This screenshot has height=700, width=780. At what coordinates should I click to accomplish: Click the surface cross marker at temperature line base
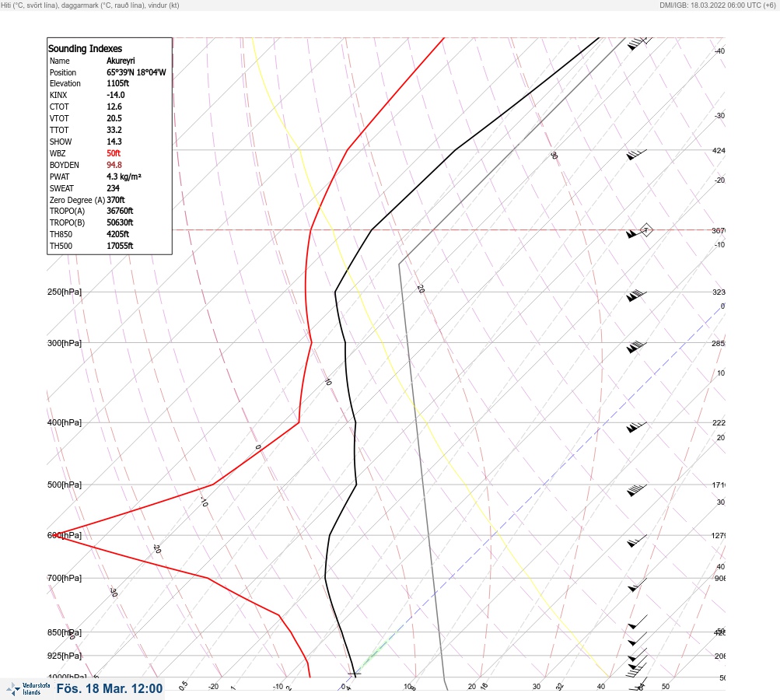(354, 674)
